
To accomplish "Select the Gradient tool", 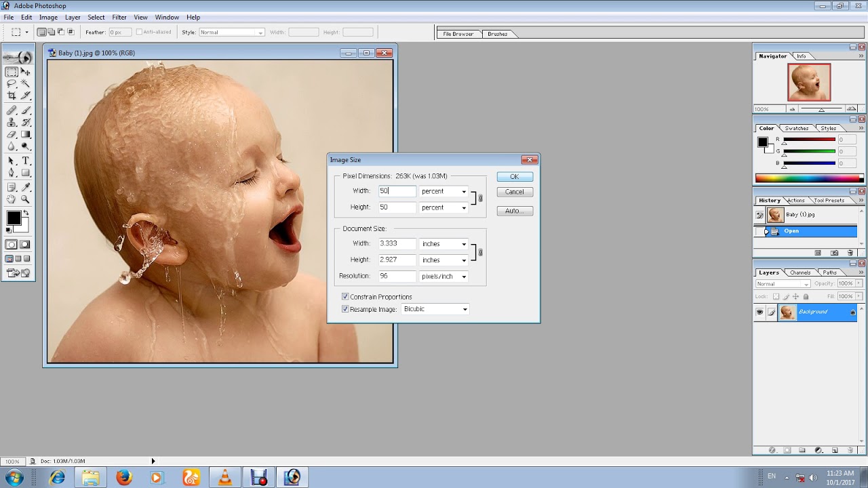I will 26,134.
